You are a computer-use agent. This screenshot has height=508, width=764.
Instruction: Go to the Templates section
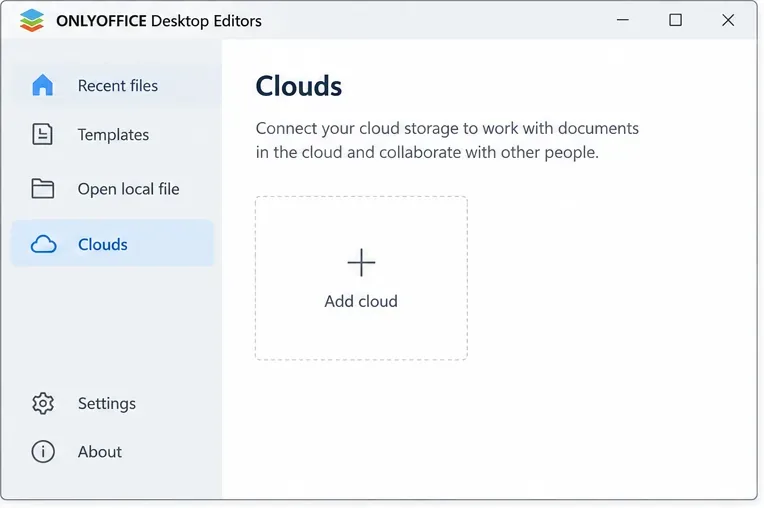click(113, 134)
